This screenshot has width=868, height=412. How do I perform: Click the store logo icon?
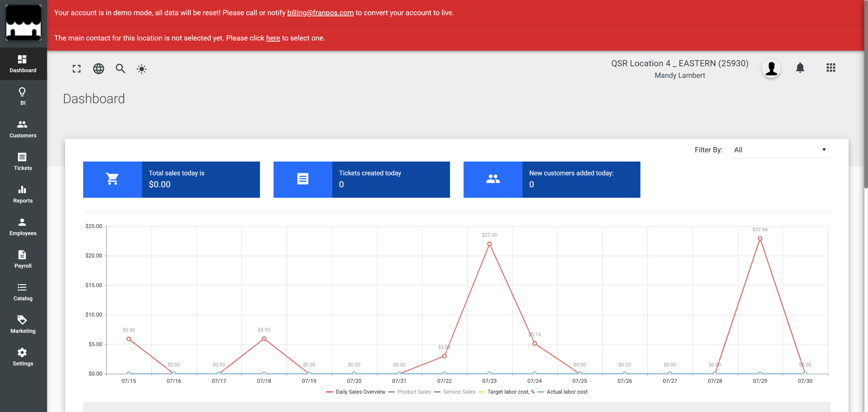pyautogui.click(x=23, y=23)
